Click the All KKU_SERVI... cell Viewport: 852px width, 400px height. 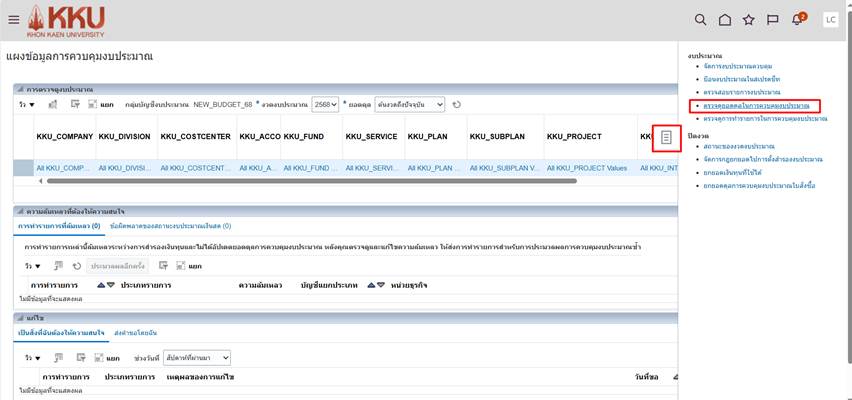point(373,168)
